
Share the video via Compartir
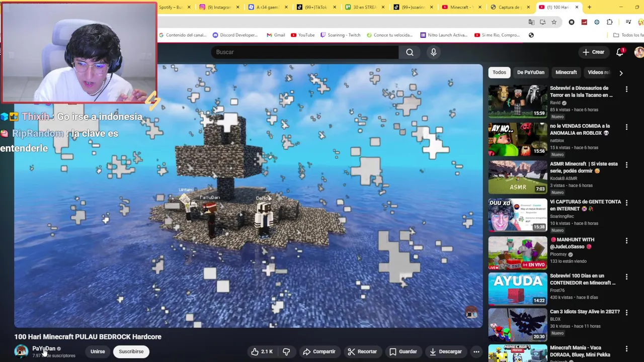(x=319, y=351)
